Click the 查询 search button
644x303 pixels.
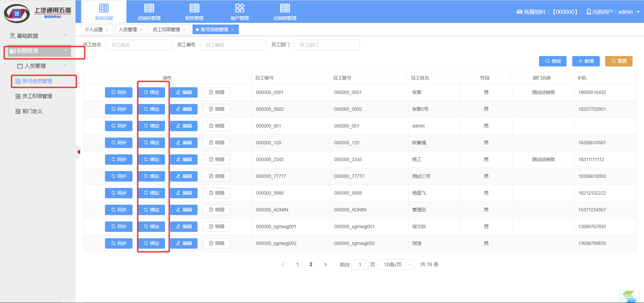point(553,61)
